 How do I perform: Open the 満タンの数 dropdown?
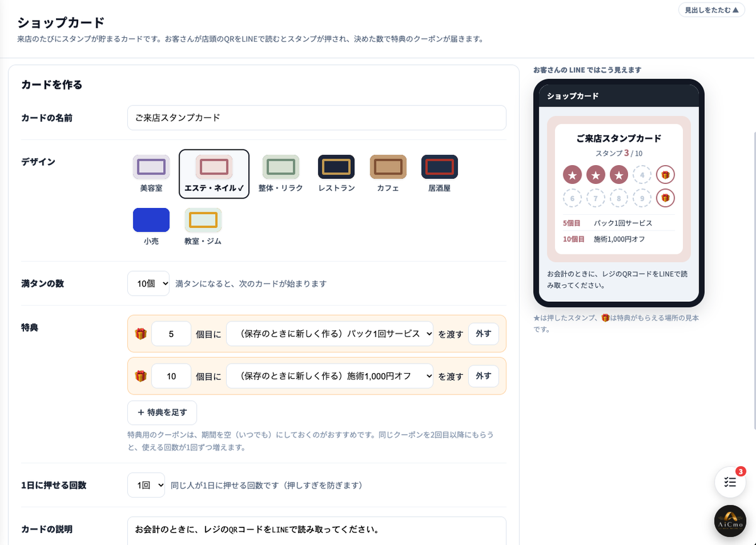point(148,284)
